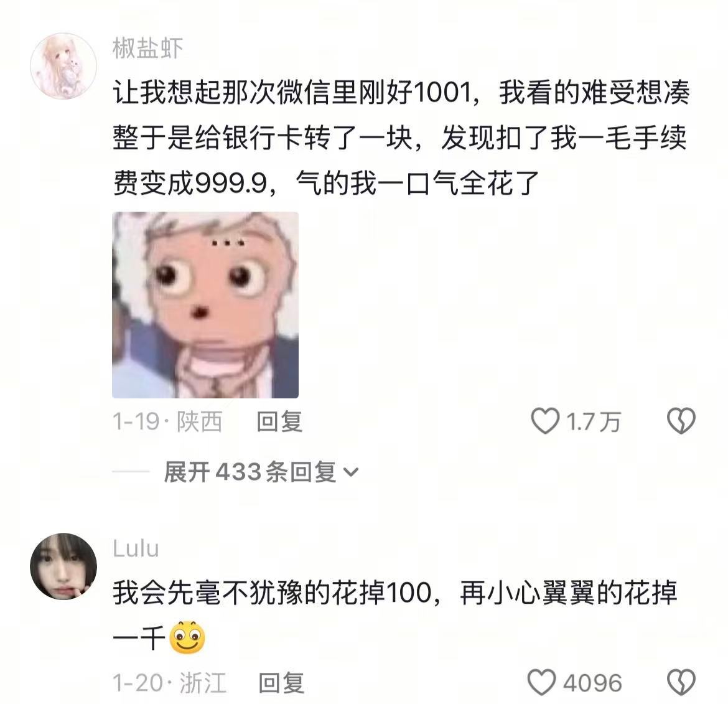Tap the 1-19 · 陕西 date location label
728x704 pixels.
(x=167, y=421)
